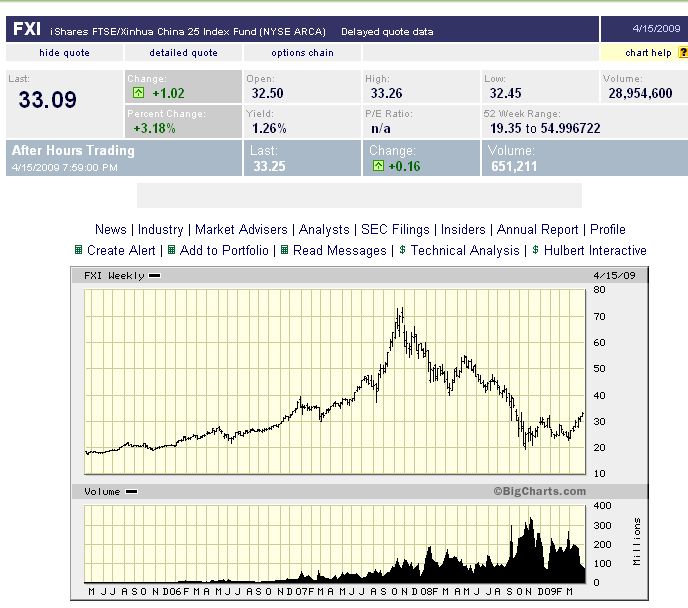Click the FXI ticker symbol in header
Viewport: 688px width, 608px height.
pos(27,29)
